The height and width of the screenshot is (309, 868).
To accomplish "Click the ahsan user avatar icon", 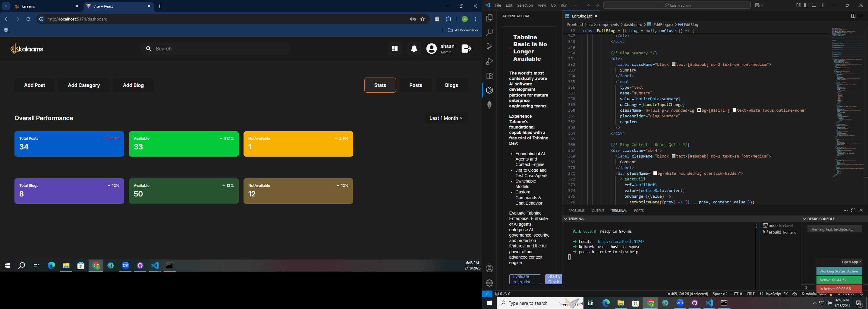I will click(431, 49).
